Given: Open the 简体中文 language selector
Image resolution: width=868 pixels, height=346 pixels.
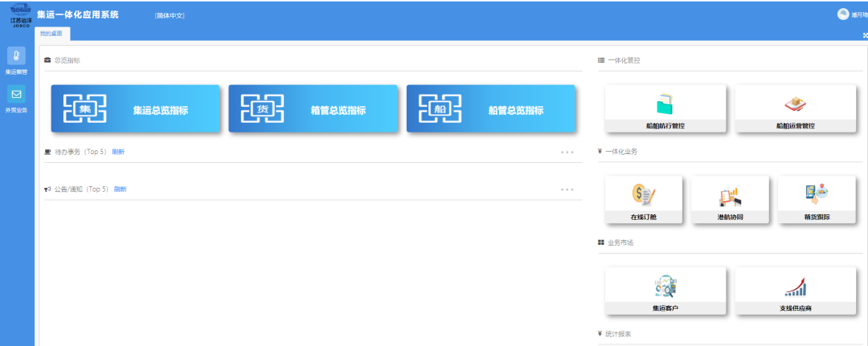Looking at the screenshot, I should (170, 15).
